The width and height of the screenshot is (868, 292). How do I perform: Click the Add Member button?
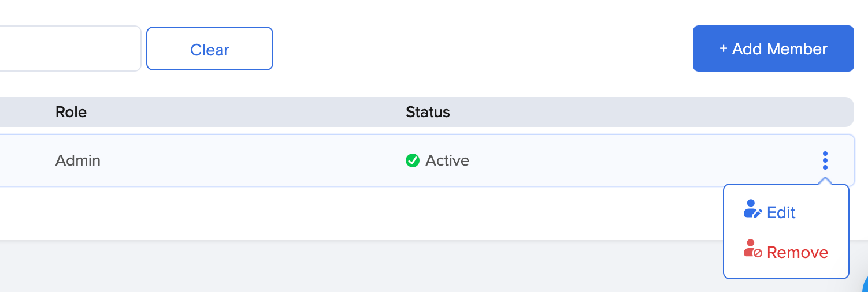773,49
